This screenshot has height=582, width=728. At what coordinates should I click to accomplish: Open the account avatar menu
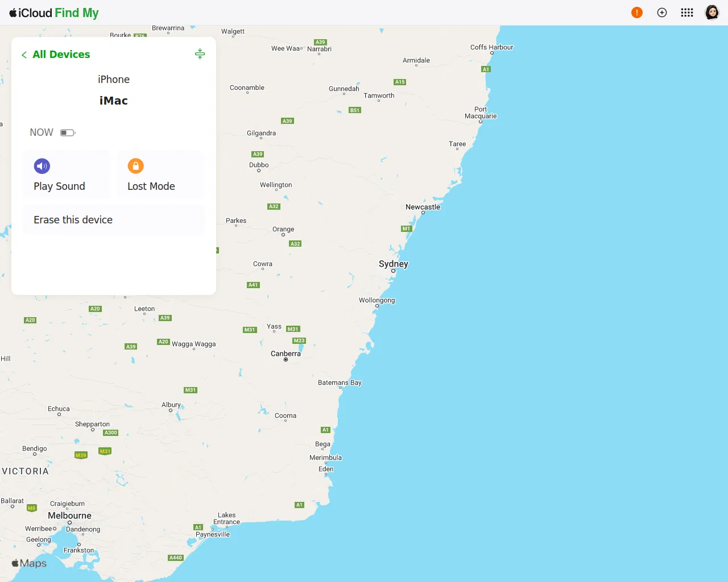point(712,13)
